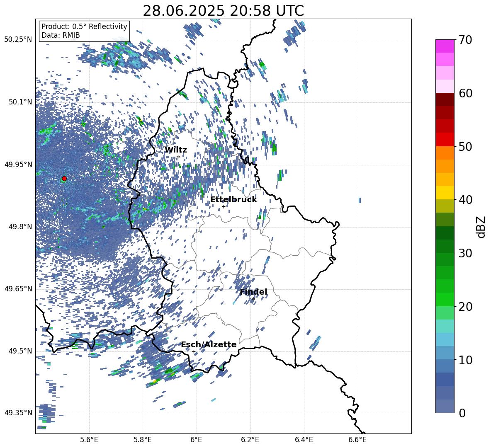
Task: Click 'Product: 0.5° Reflectivity' text
Action: (x=84, y=26)
